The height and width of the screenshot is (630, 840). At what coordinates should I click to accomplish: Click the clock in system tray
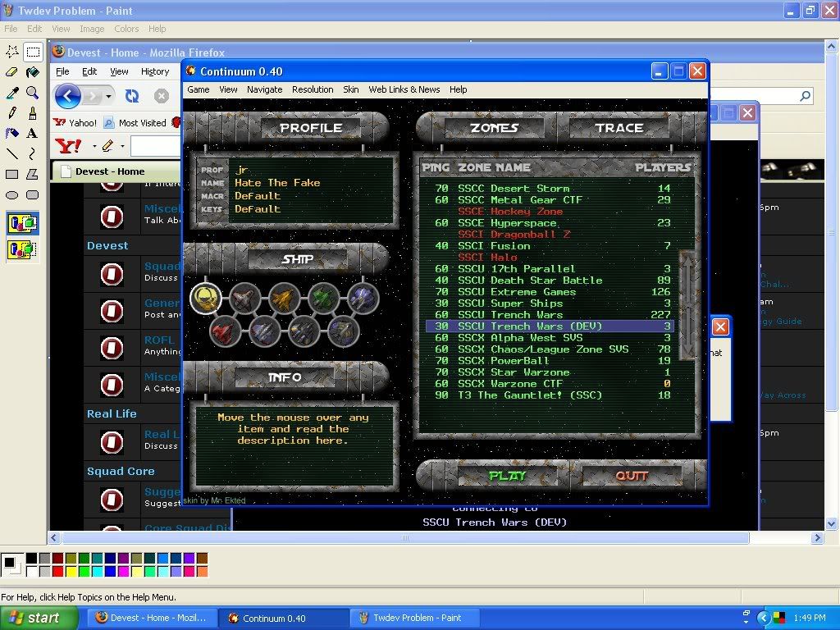click(x=810, y=618)
